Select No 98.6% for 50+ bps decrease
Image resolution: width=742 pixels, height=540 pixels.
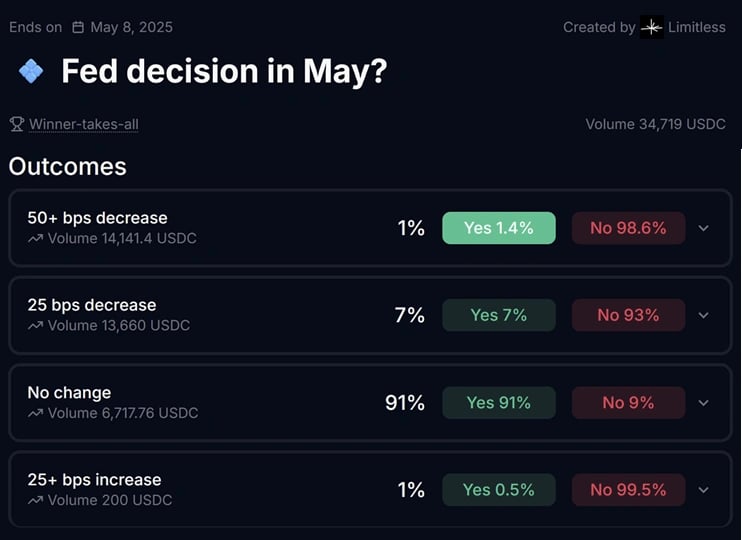(628, 228)
